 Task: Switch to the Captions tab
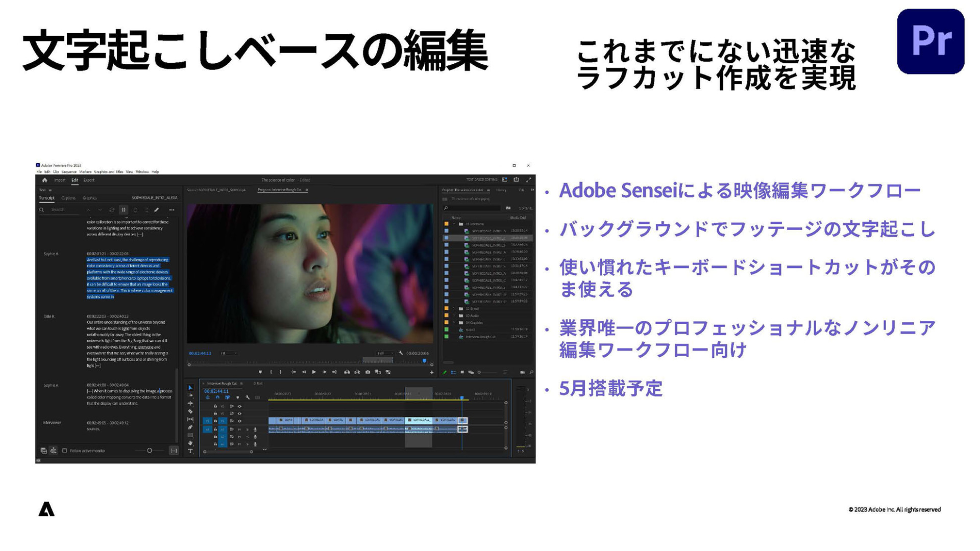click(68, 198)
